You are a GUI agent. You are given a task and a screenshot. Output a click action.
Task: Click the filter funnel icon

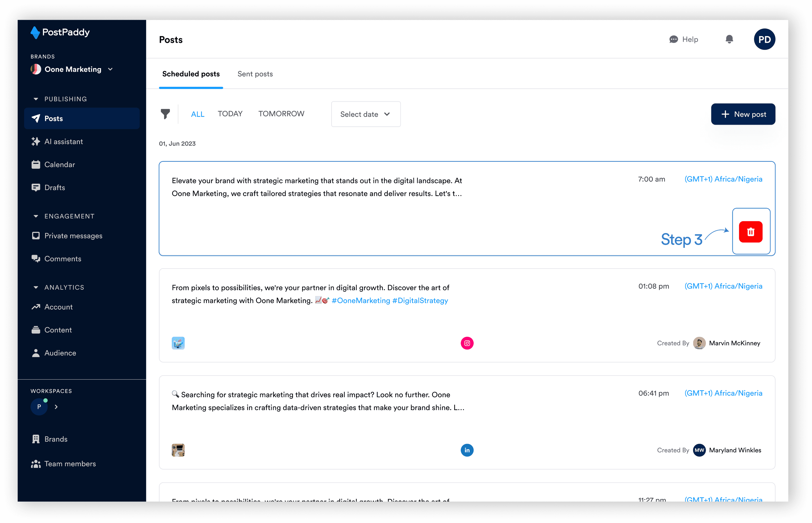pyautogui.click(x=165, y=114)
